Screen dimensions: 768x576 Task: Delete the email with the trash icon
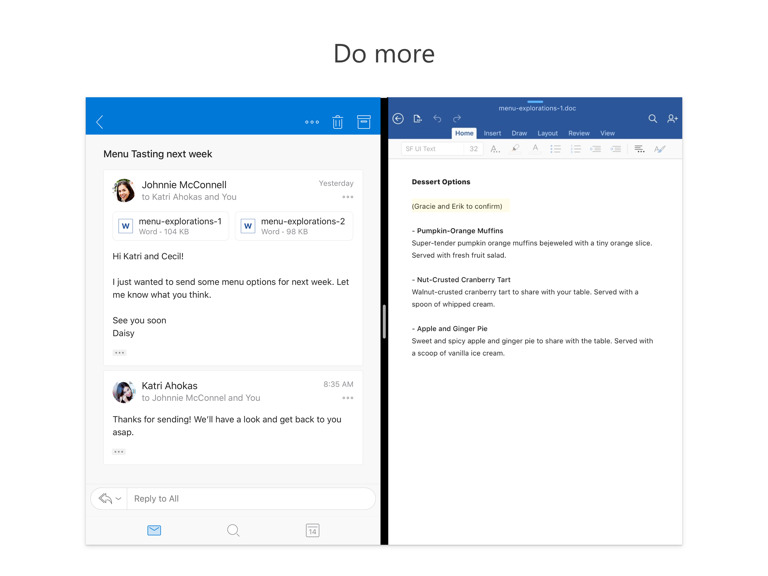(x=338, y=122)
